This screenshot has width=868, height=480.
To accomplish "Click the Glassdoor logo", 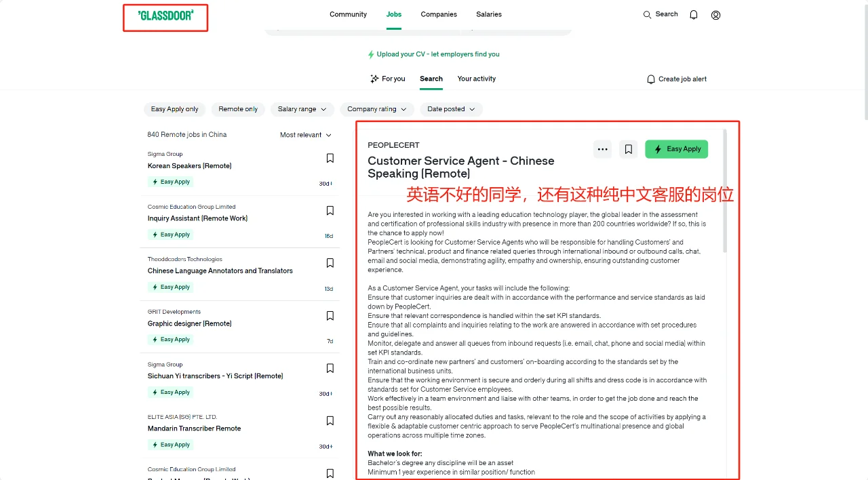I will (165, 15).
